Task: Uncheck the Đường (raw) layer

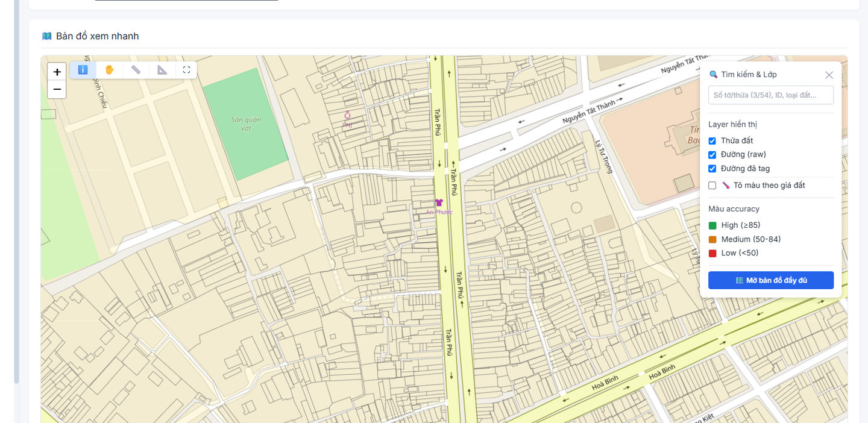Action: click(712, 155)
